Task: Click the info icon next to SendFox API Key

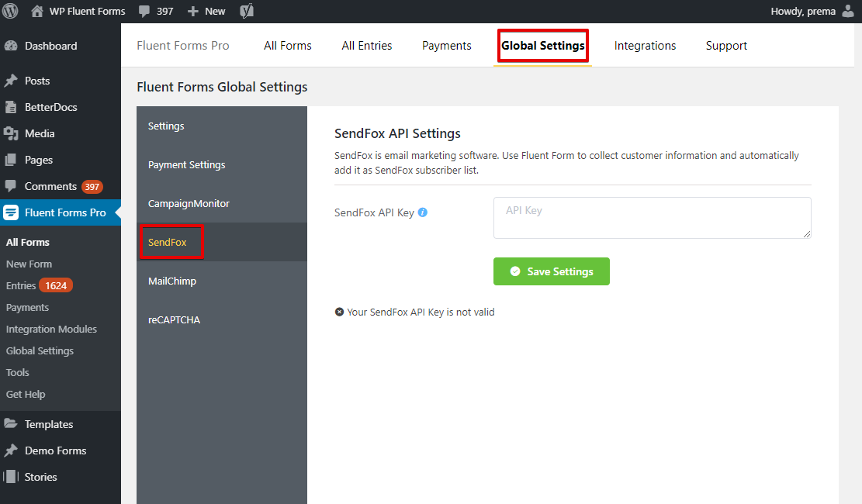Action: point(422,212)
